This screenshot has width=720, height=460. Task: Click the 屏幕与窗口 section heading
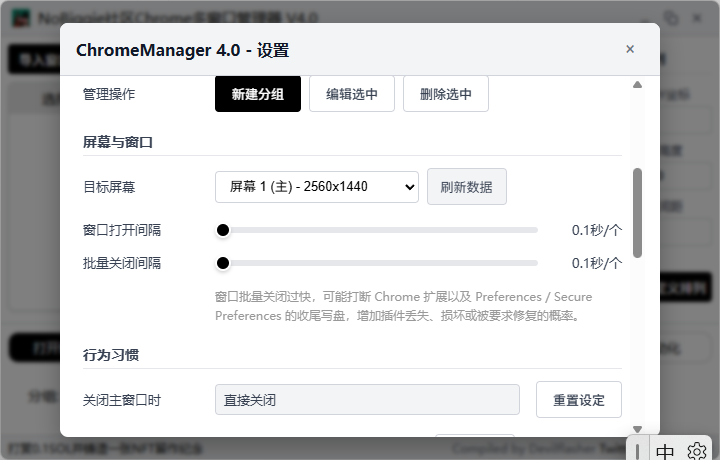[118, 142]
